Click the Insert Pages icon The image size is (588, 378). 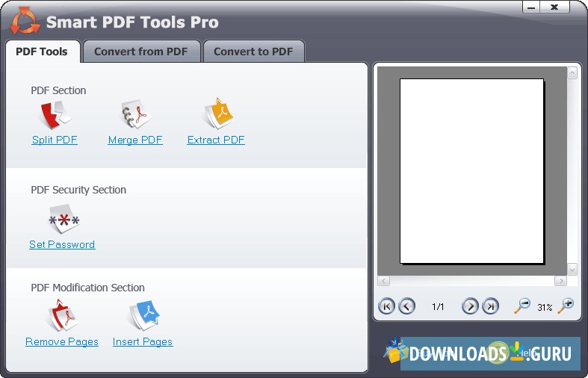(x=145, y=315)
